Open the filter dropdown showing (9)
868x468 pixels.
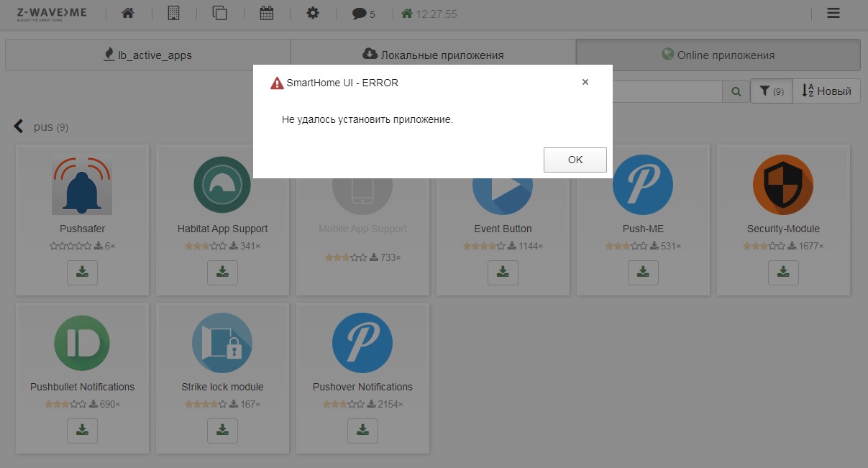772,91
